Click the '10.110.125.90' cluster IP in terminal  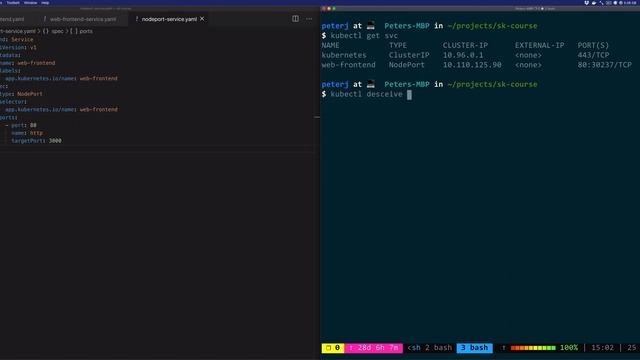(x=472, y=65)
